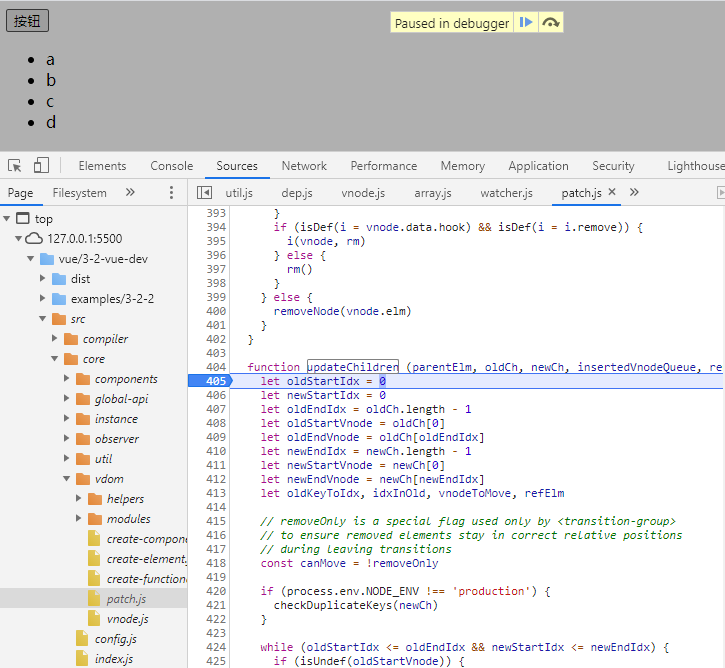
Task: Click list item "d" on the page
Action: pos(51,123)
